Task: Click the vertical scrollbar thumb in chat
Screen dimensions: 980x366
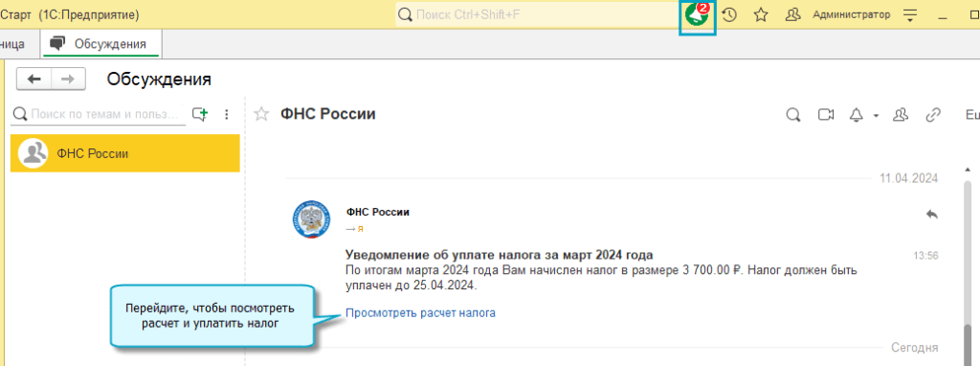Action: (x=969, y=345)
